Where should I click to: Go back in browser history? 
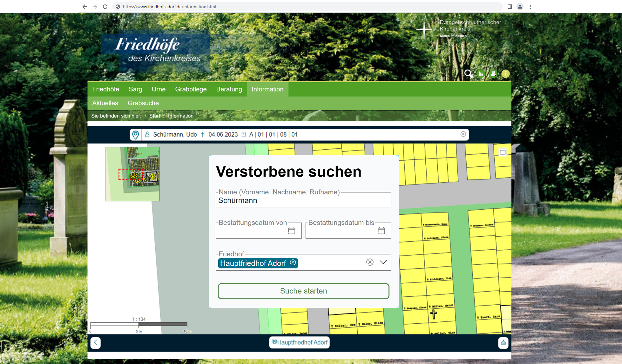[x=85, y=7]
